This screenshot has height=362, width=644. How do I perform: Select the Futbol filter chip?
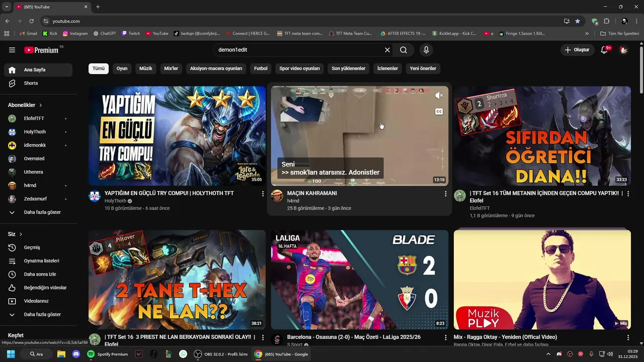click(x=261, y=68)
